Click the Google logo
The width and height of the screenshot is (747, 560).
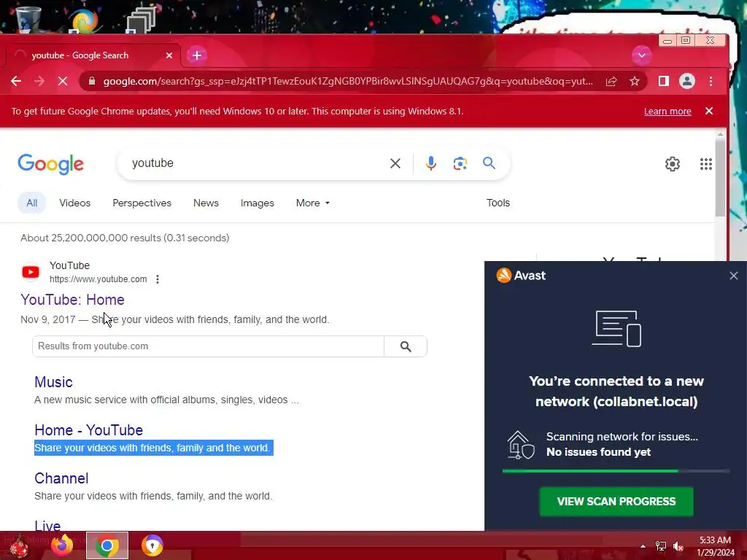tap(50, 164)
